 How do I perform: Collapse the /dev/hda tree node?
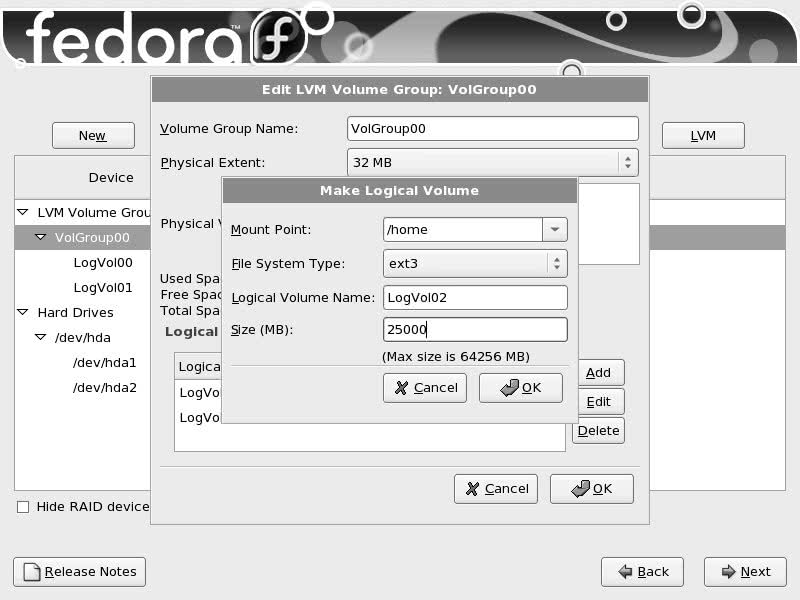point(40,337)
